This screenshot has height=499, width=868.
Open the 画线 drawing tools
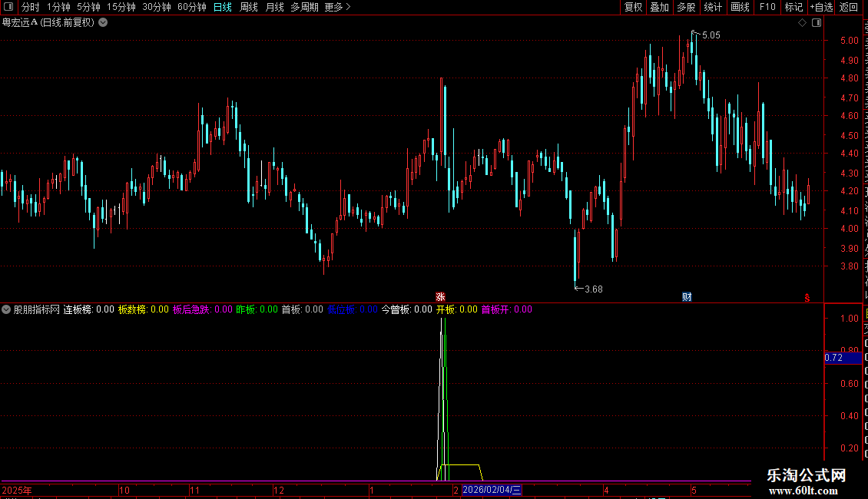(x=740, y=7)
